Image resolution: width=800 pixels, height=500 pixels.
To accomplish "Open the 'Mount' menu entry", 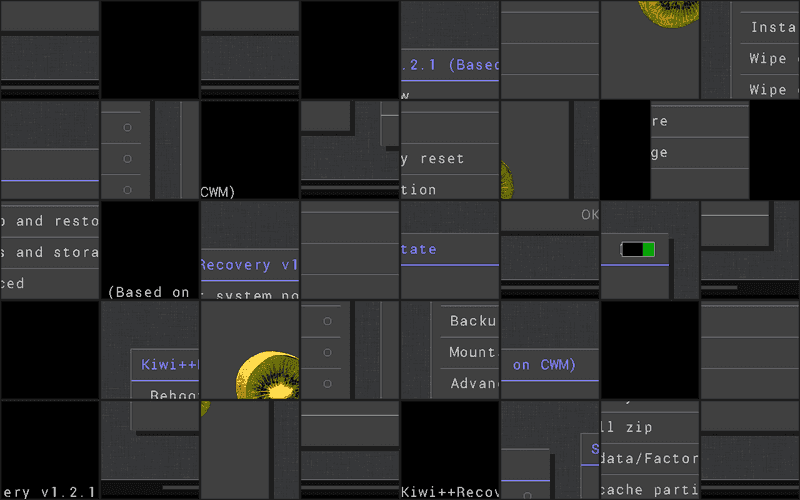I will pos(472,352).
